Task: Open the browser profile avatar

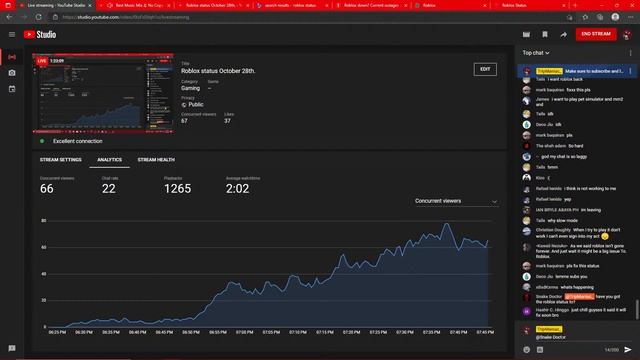Action: click(615, 17)
